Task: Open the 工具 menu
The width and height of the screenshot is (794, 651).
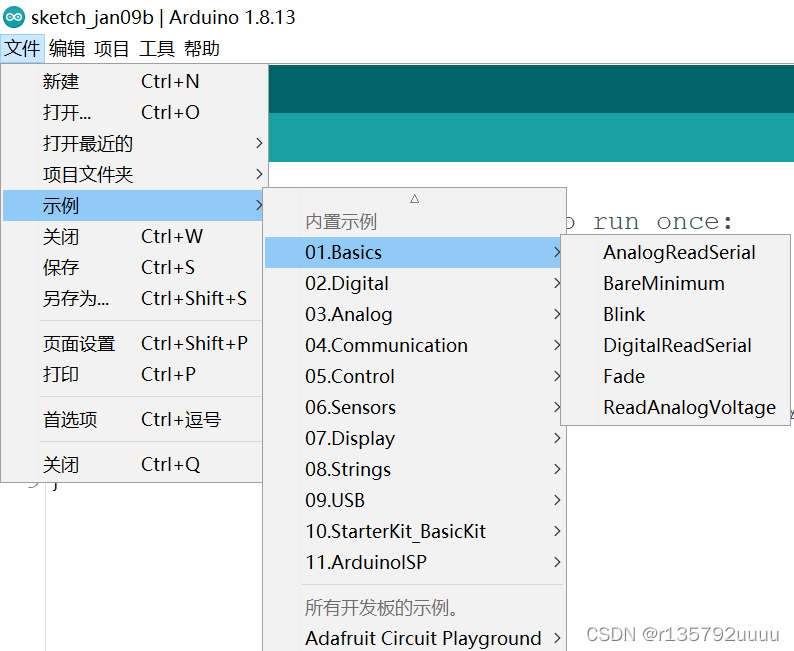Action: pos(157,49)
